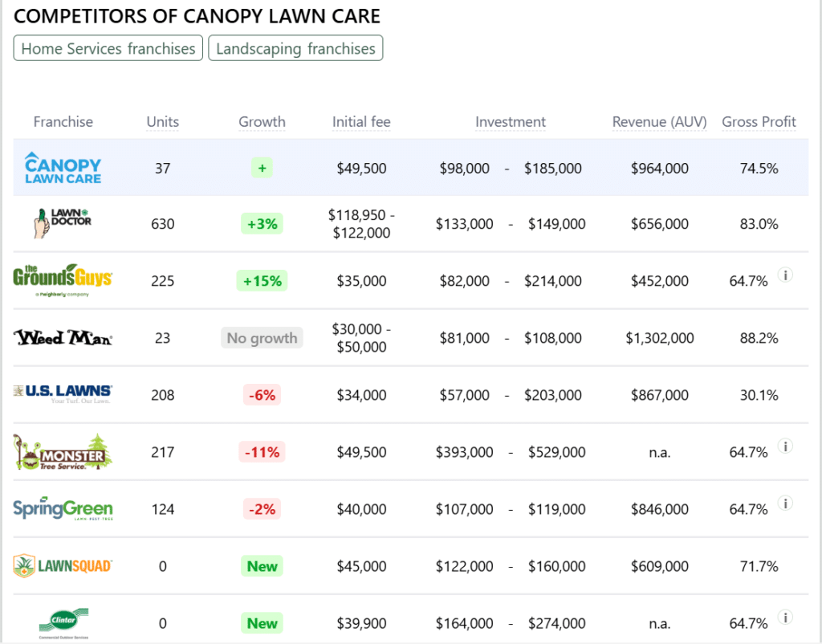Click info icon in Spring Green row
Screen dimensions: 822x644
(x=785, y=503)
